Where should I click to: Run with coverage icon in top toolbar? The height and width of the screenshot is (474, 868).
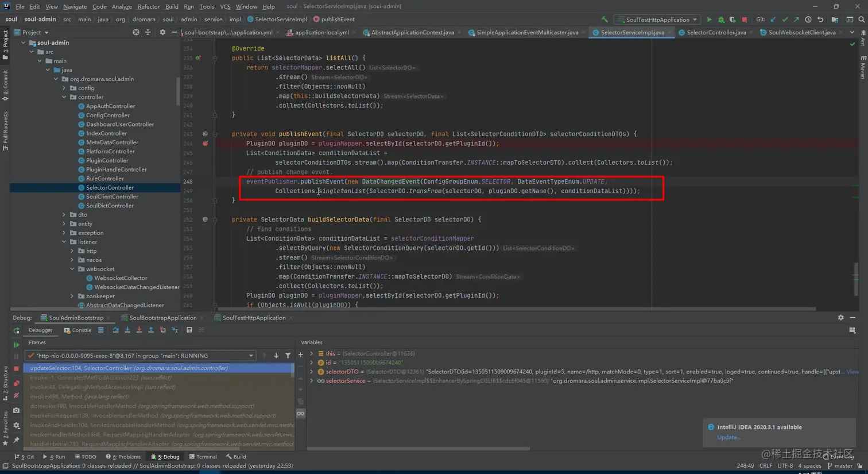click(733, 20)
